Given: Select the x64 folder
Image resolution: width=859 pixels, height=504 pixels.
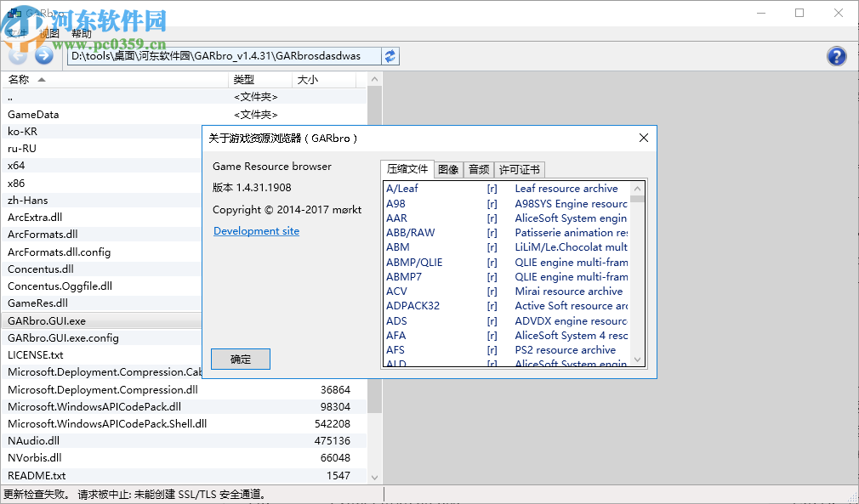Looking at the screenshot, I should click(x=102, y=165).
